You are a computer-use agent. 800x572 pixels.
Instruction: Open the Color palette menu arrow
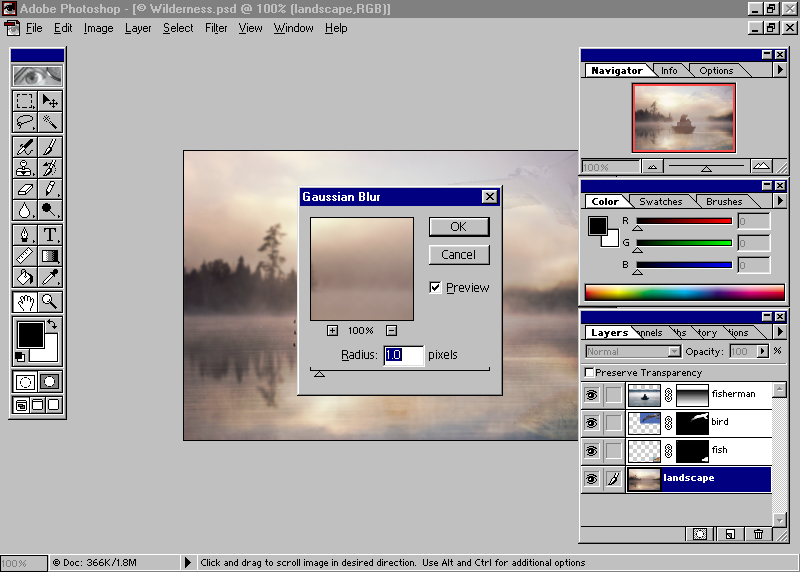coord(780,201)
